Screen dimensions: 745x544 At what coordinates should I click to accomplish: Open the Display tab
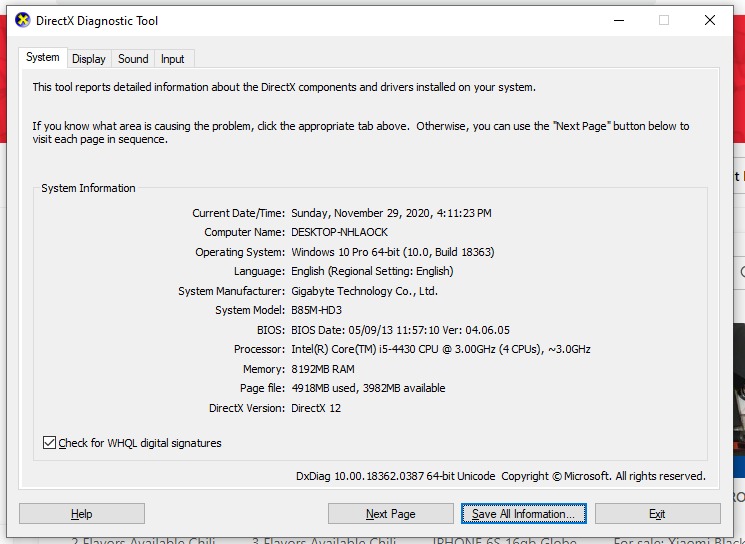[x=89, y=59]
